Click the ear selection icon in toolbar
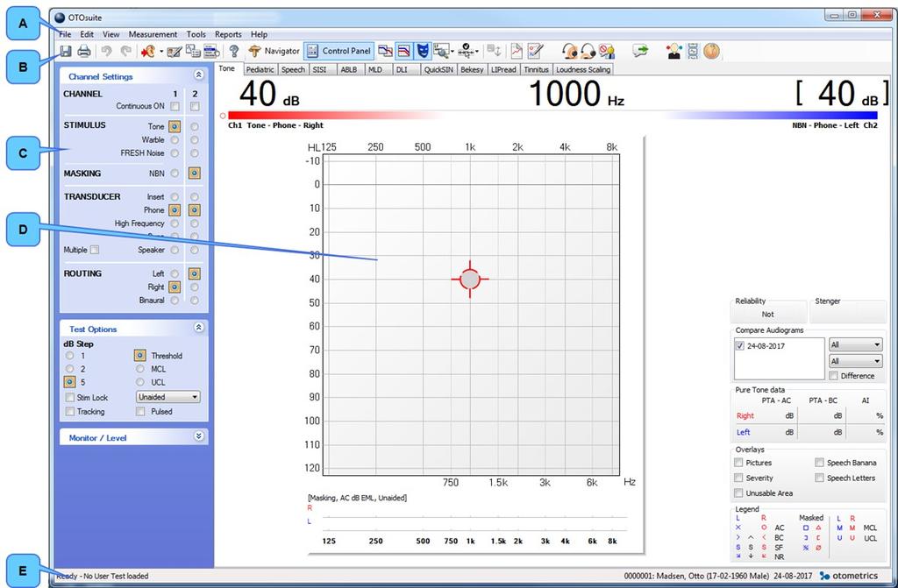 point(148,52)
